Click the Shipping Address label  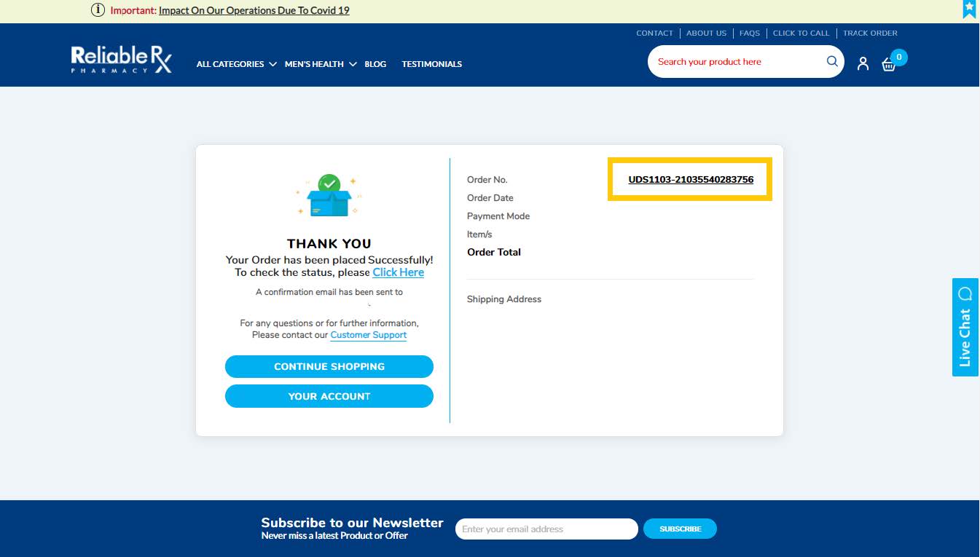pyautogui.click(x=504, y=299)
